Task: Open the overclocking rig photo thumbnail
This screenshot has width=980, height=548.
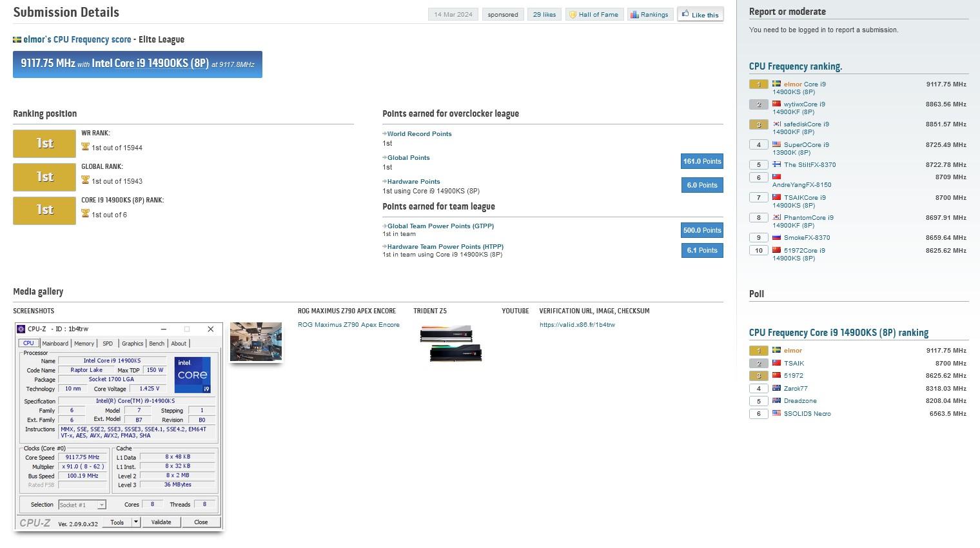Action: (x=256, y=342)
